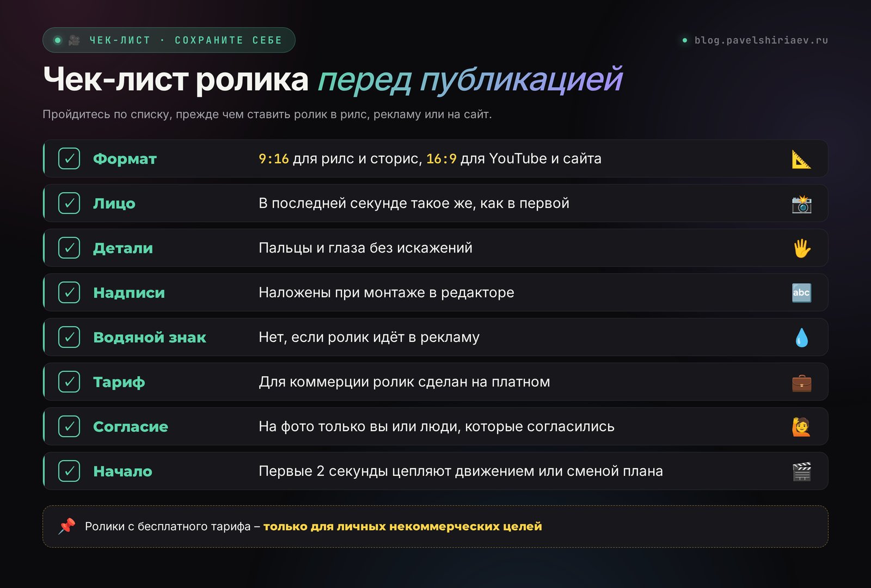The image size is (871, 588).
Task: Click the person raising hand icon in Согласие row
Action: pyautogui.click(x=801, y=427)
